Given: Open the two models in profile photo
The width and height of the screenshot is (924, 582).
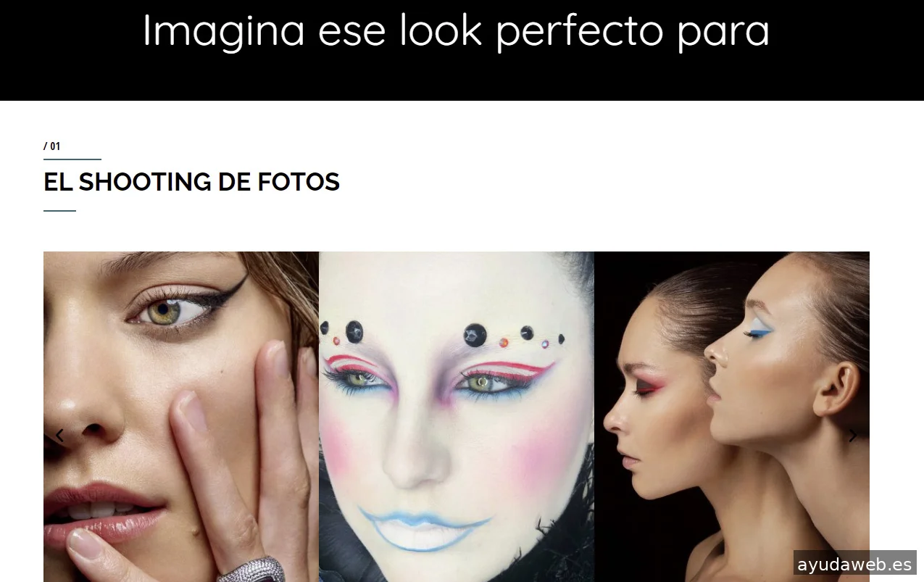Looking at the screenshot, I should (732, 417).
